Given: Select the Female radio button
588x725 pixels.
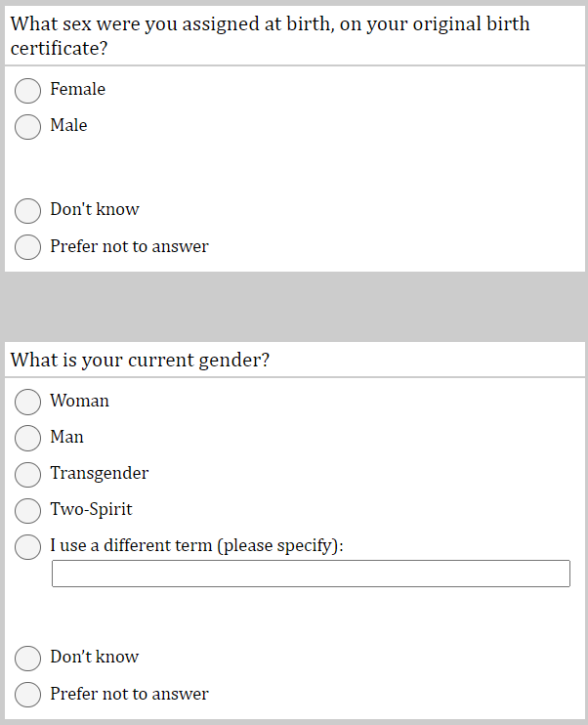Looking at the screenshot, I should tap(27, 91).
